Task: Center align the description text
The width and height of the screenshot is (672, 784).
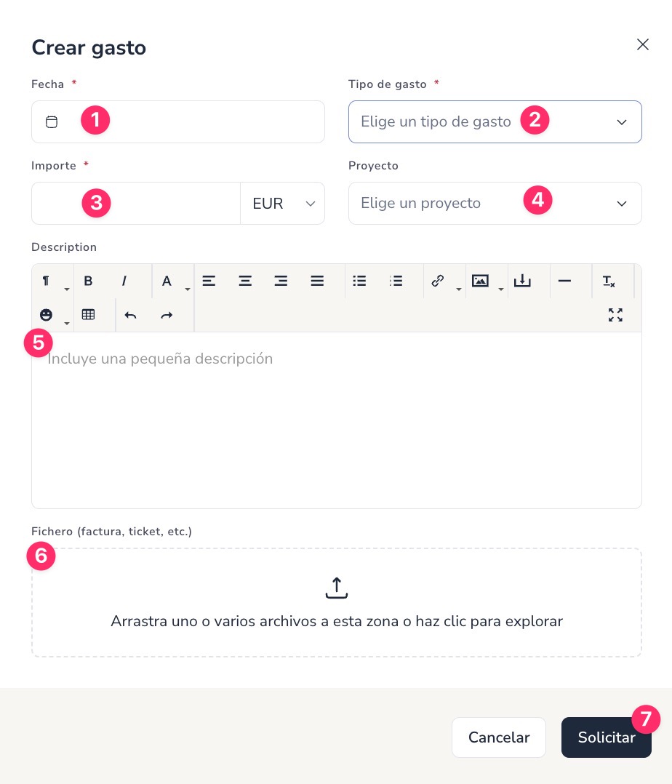Action: click(245, 281)
